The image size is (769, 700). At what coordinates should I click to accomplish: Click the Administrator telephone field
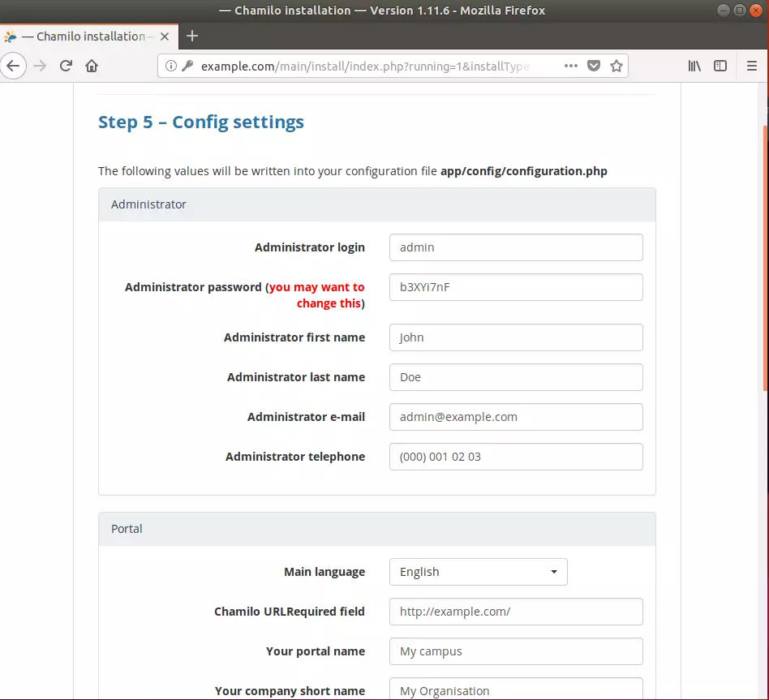click(x=516, y=457)
